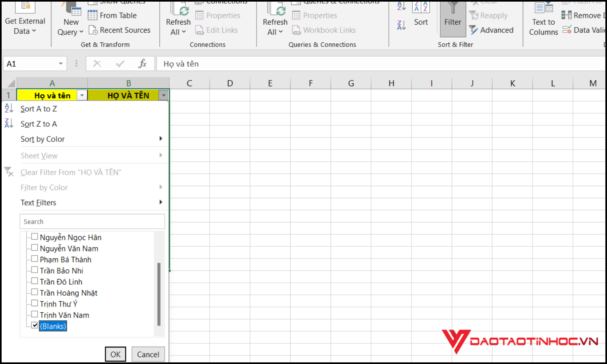Check the Trần Bảo Nhi checkbox
The width and height of the screenshot is (607, 364).
(35, 270)
